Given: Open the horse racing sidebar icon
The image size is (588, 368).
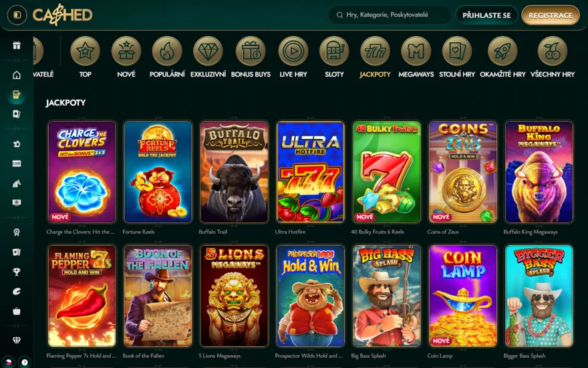Looking at the screenshot, I should tap(17, 183).
